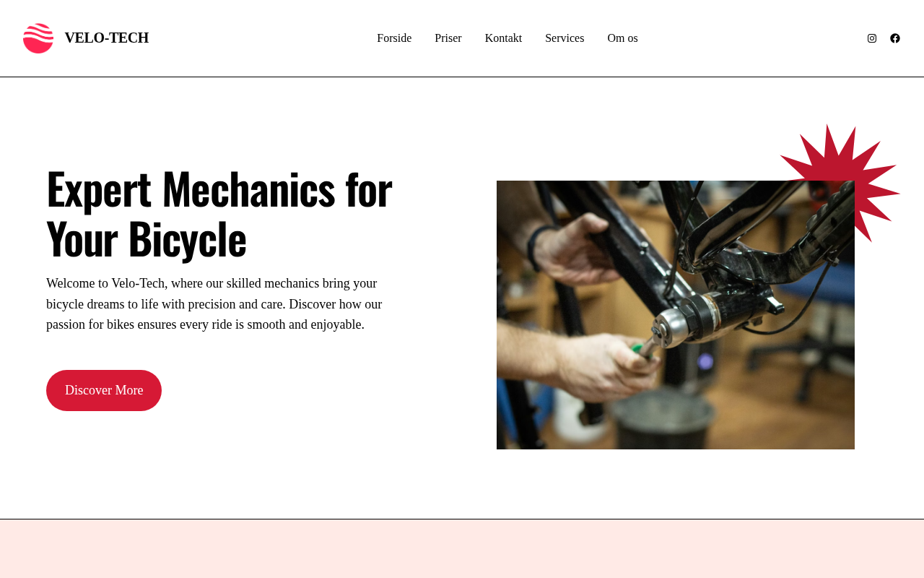
Task: Open the Facebook social icon
Action: [x=895, y=38]
